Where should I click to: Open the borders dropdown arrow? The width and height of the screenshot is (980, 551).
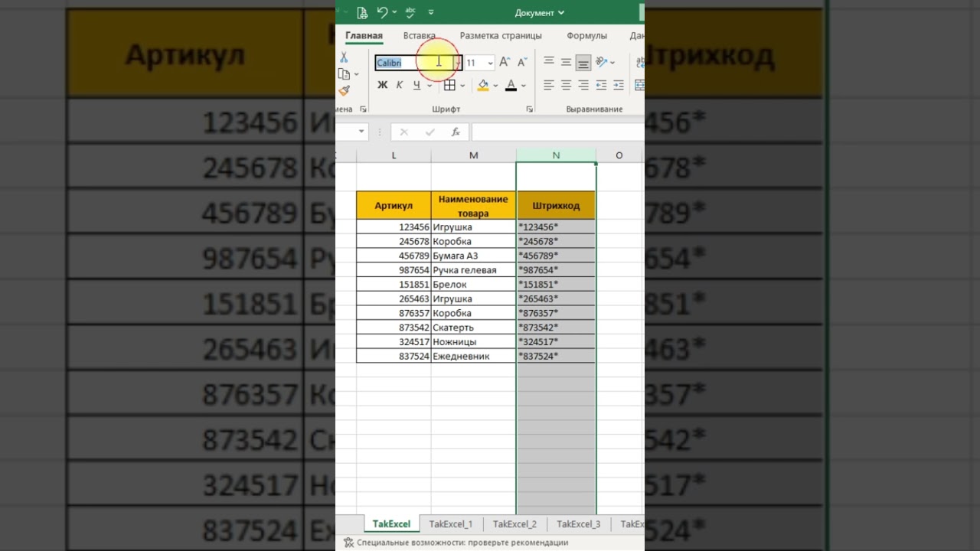462,86
